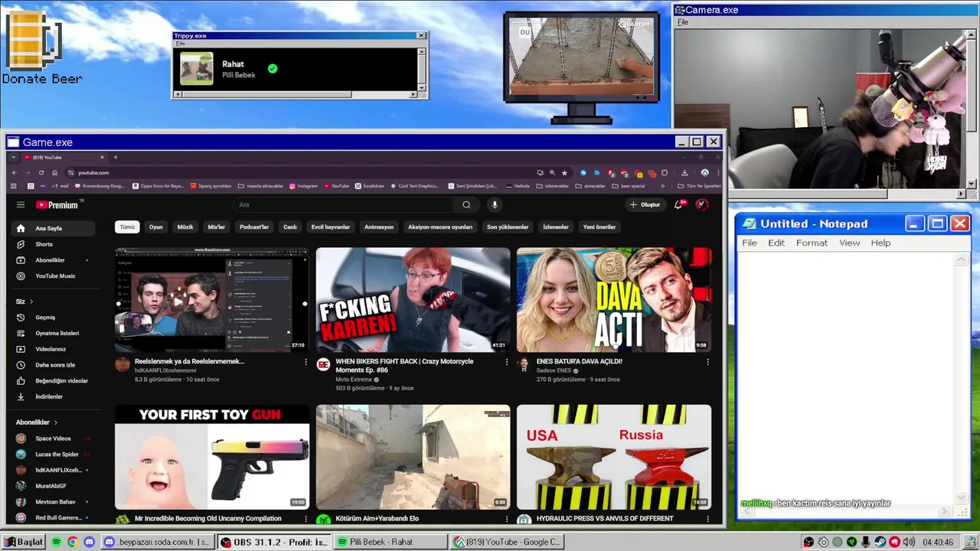Start voice search with the microphone icon
The width and height of the screenshot is (980, 551).
coord(495,204)
